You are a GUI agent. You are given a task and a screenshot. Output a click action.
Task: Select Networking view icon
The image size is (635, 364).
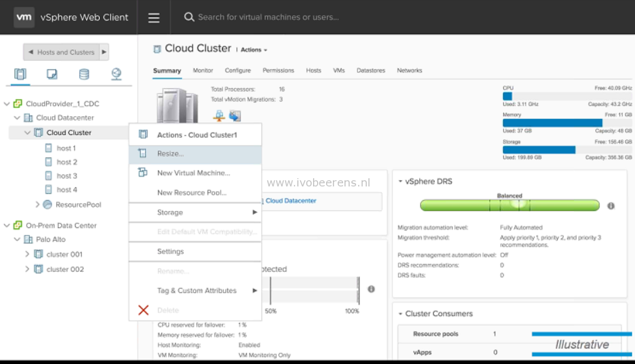pos(116,74)
